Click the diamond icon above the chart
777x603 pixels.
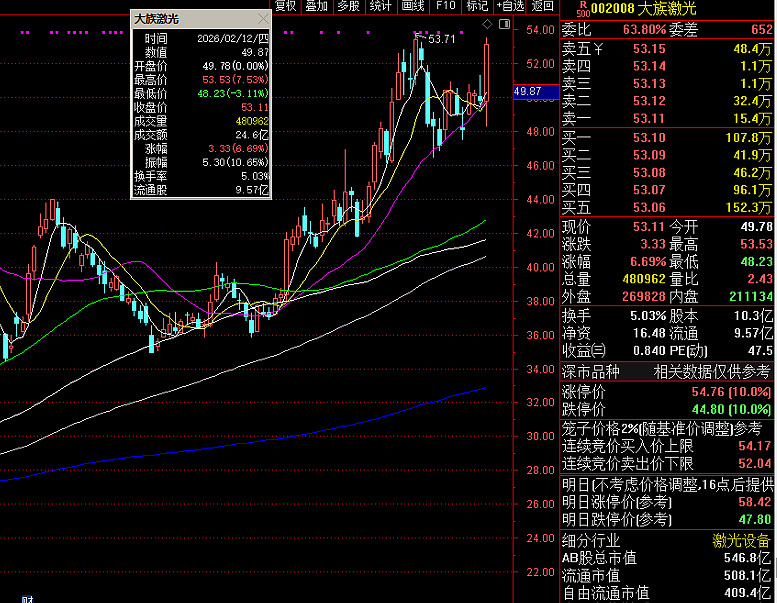[487, 24]
